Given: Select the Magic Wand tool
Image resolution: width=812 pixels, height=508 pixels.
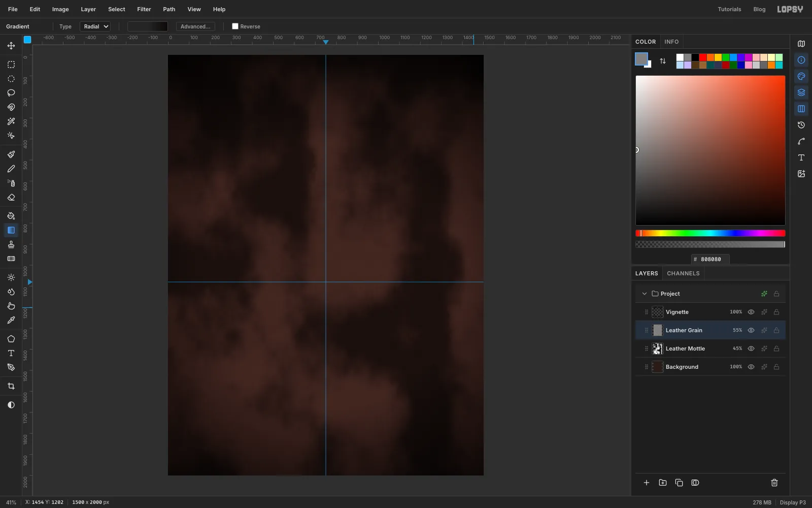Looking at the screenshot, I should 11,121.
